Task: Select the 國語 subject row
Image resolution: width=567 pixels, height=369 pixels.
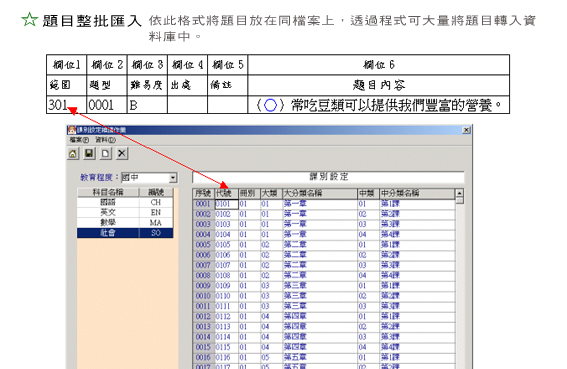Action: [x=125, y=202]
